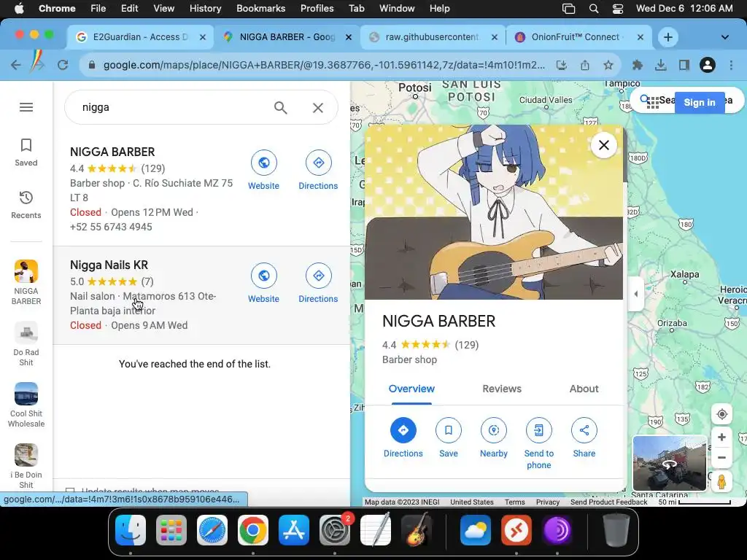
Task: Open a new browser tab with plus button
Action: [668, 37]
